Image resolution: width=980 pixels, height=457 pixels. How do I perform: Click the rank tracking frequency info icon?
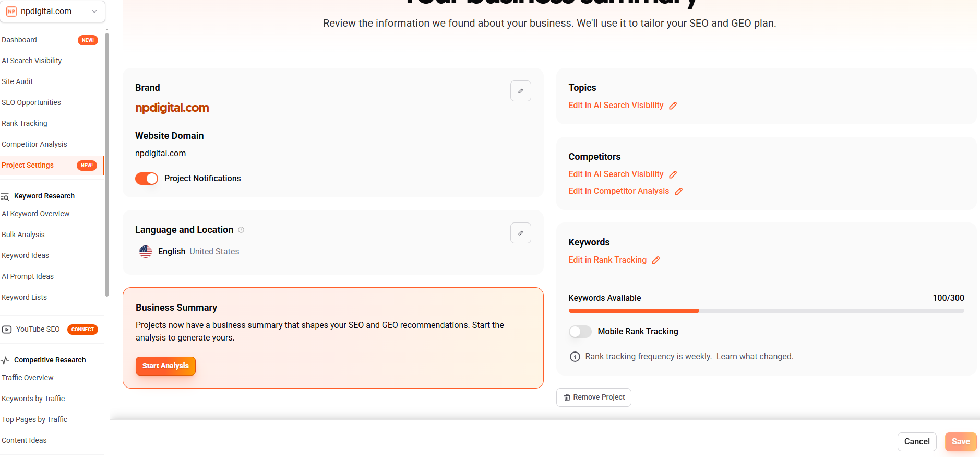coord(575,357)
